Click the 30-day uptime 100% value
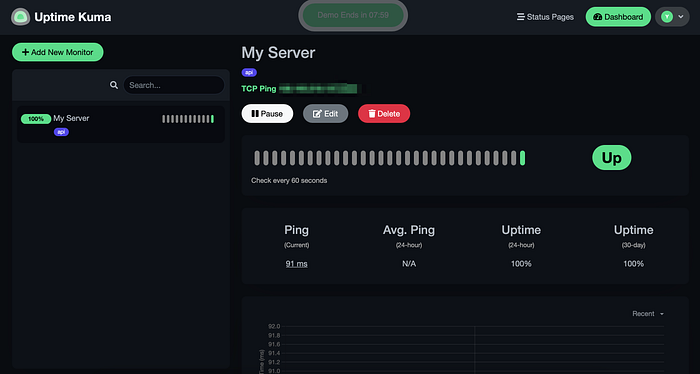The height and width of the screenshot is (374, 700). (633, 264)
